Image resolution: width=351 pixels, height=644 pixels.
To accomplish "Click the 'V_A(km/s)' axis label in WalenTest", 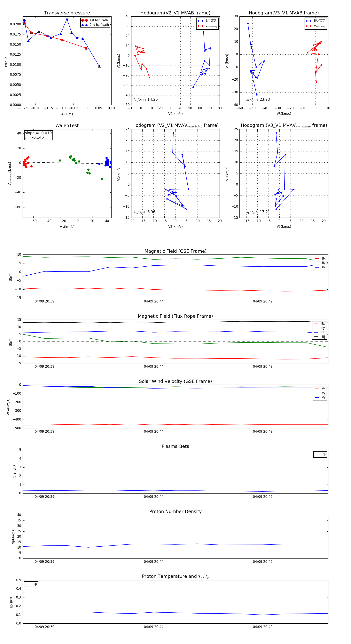I will (67, 227).
